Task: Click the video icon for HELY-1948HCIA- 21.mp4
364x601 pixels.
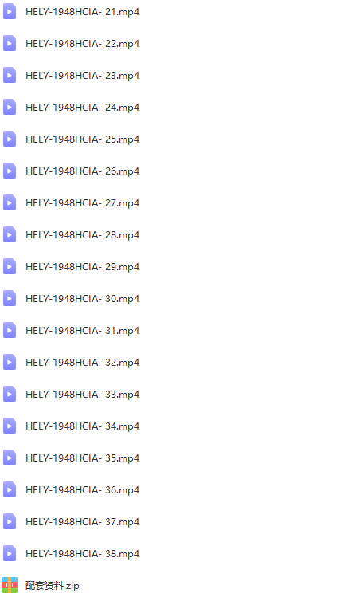Action: pos(10,11)
